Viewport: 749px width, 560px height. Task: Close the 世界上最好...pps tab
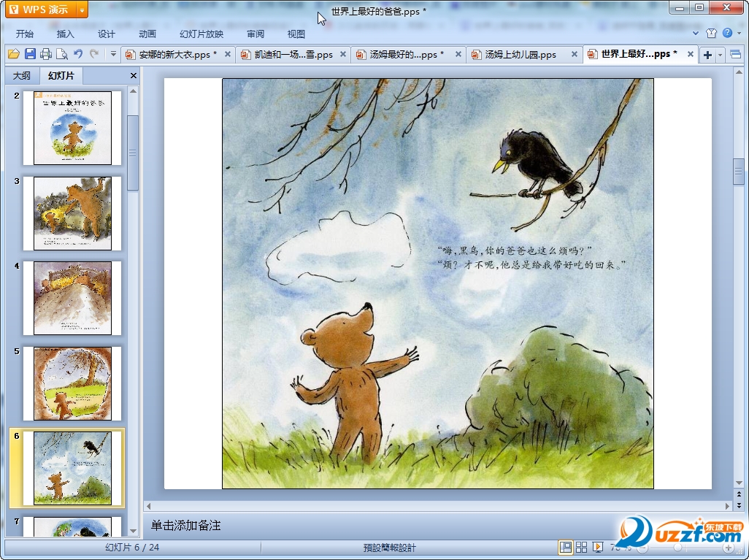pyautogui.click(x=691, y=55)
